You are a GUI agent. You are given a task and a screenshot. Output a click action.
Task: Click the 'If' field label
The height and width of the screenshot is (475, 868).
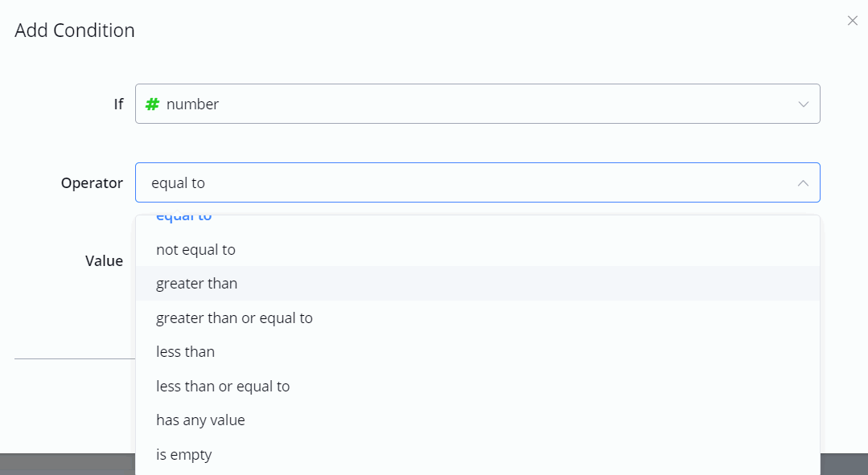tap(118, 104)
